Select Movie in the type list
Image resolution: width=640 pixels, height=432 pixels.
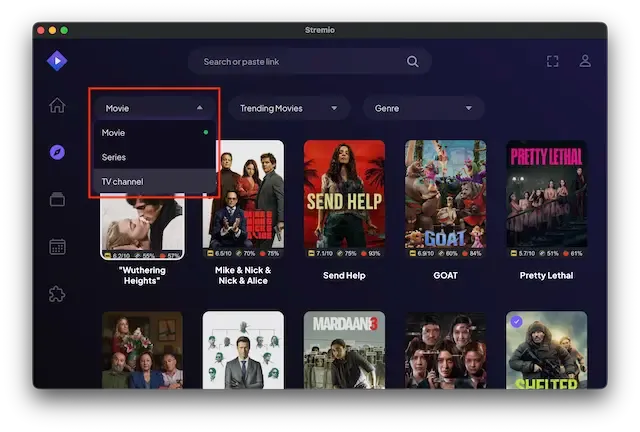click(x=154, y=133)
